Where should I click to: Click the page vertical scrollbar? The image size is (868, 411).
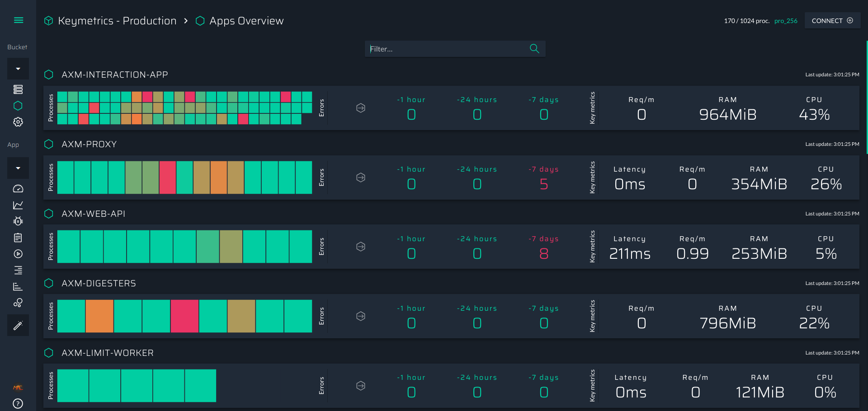pos(867,97)
